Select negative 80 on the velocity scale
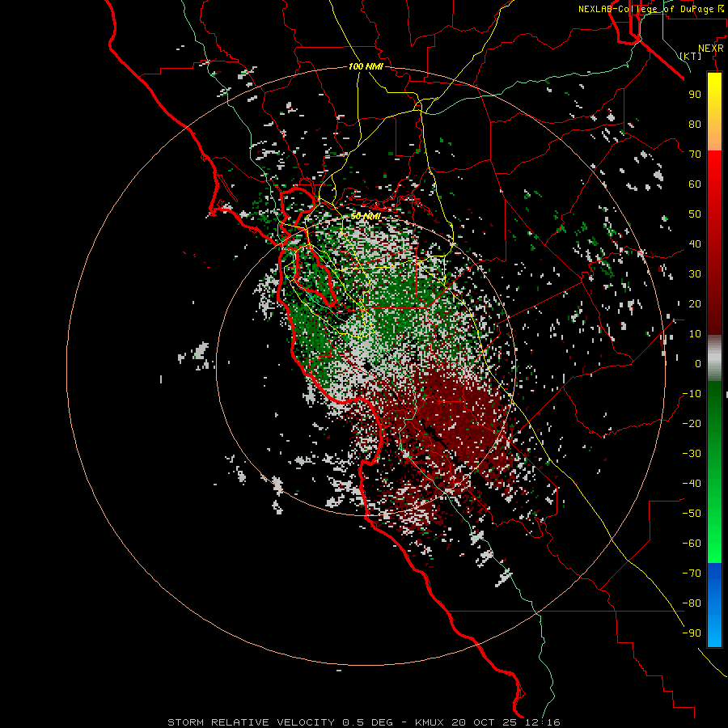 pyautogui.click(x=692, y=603)
